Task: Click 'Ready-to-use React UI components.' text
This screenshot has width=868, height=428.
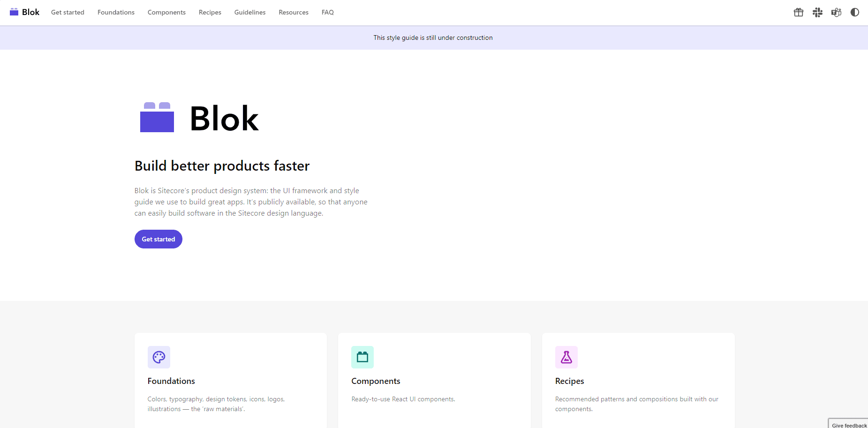Action: point(403,399)
